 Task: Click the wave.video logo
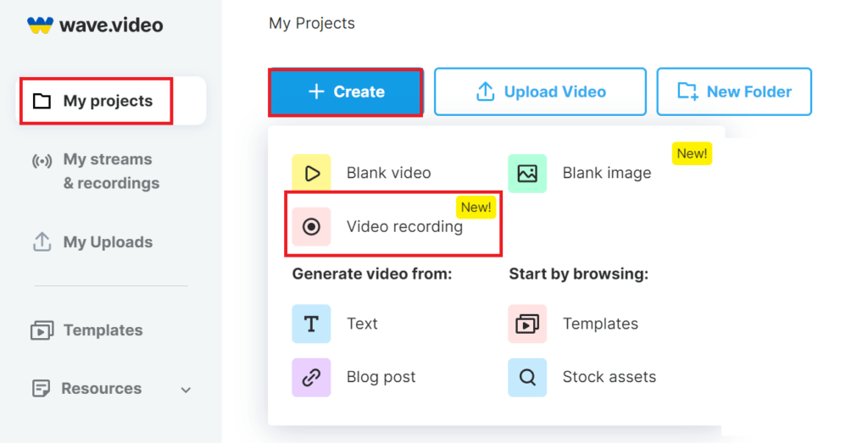click(95, 25)
